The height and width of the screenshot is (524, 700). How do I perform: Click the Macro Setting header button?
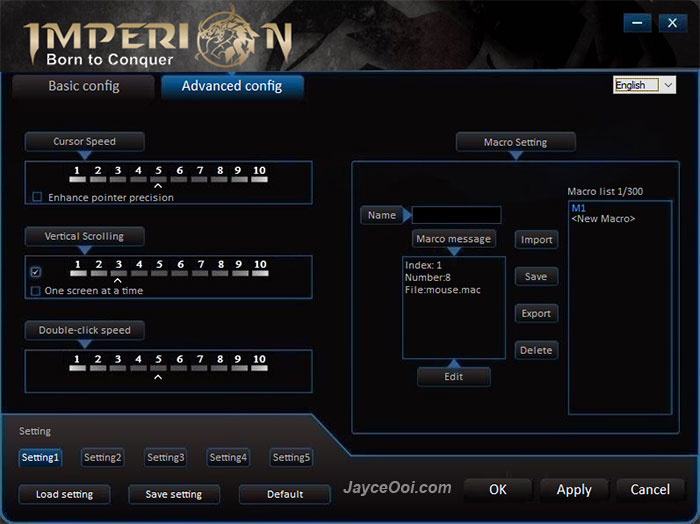click(516, 142)
